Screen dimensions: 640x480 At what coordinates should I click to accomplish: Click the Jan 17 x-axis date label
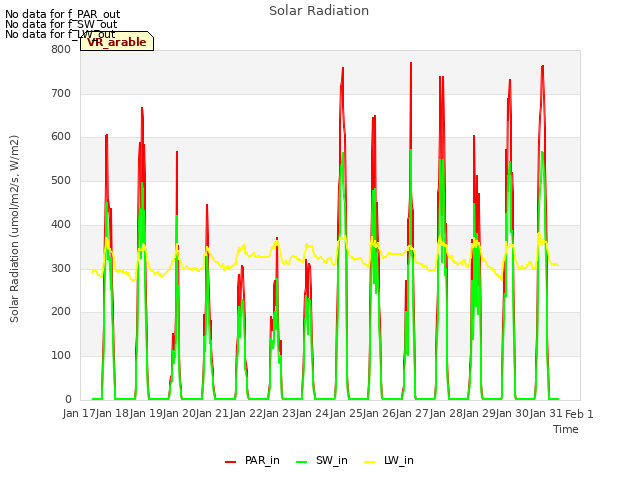click(79, 413)
